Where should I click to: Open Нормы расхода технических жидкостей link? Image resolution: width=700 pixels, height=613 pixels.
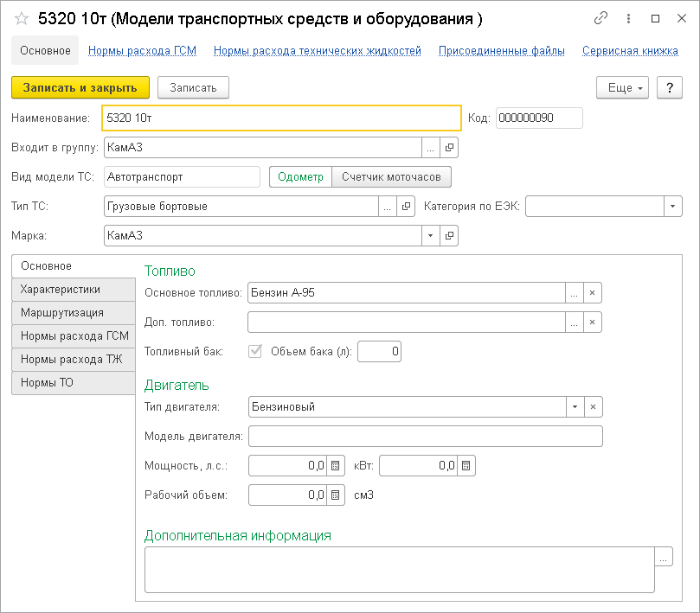(318, 51)
